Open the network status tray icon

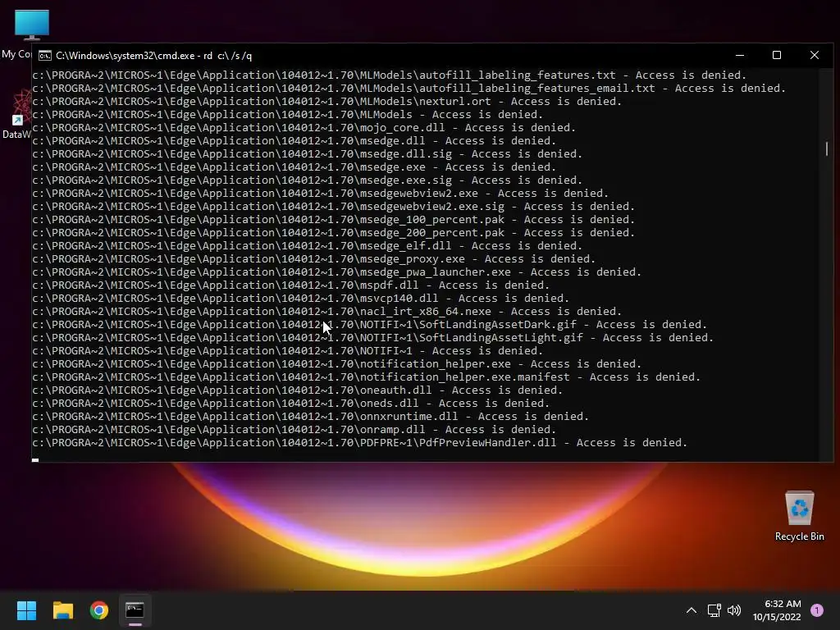pyautogui.click(x=714, y=610)
